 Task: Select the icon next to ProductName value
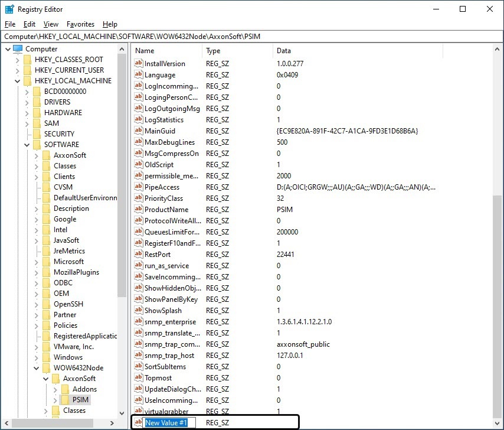pyautogui.click(x=139, y=209)
